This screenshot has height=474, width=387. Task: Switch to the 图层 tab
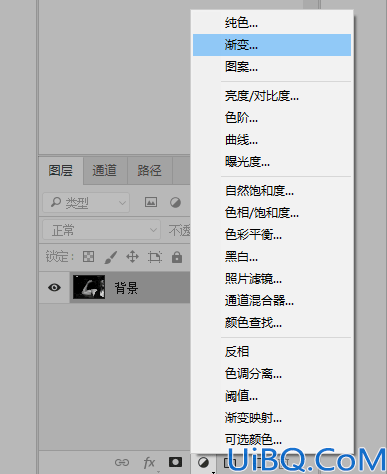click(61, 171)
